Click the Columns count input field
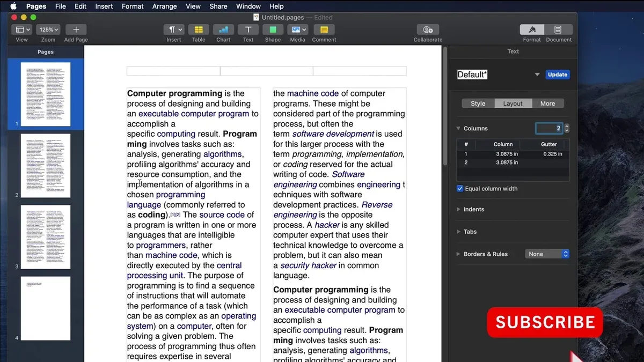 click(x=549, y=128)
